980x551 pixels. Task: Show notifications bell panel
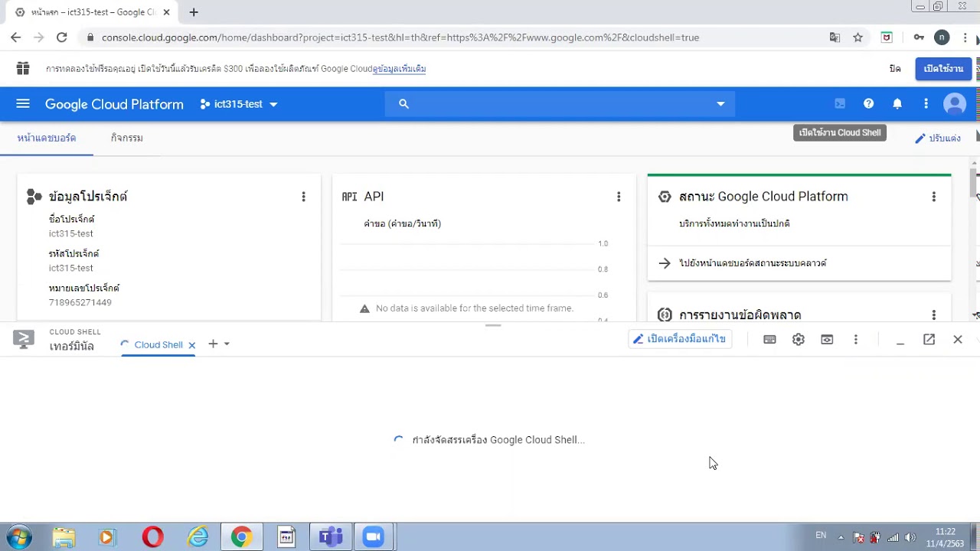[x=897, y=104]
